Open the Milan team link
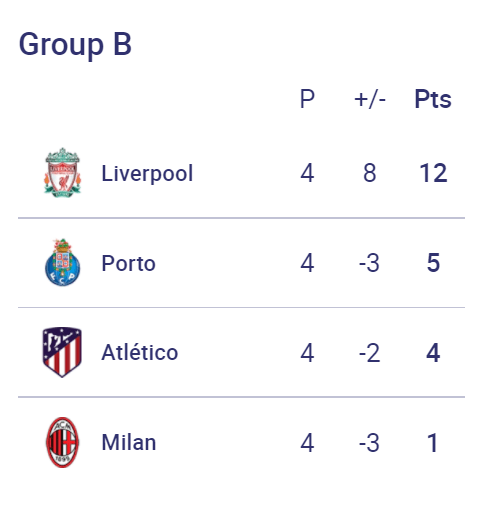The width and height of the screenshot is (481, 510). tap(129, 443)
